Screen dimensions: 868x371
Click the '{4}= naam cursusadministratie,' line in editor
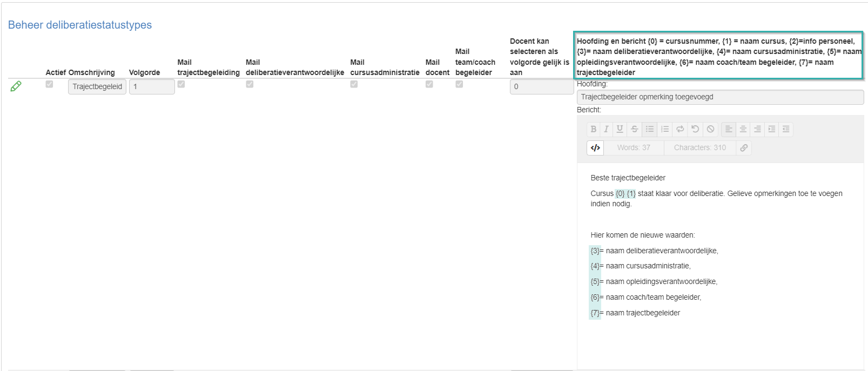click(x=641, y=266)
